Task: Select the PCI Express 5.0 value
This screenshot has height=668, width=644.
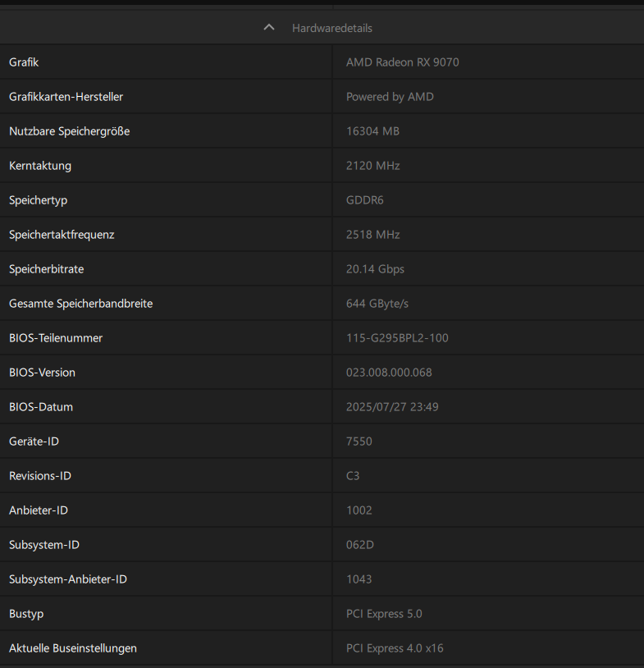Action: coord(384,615)
